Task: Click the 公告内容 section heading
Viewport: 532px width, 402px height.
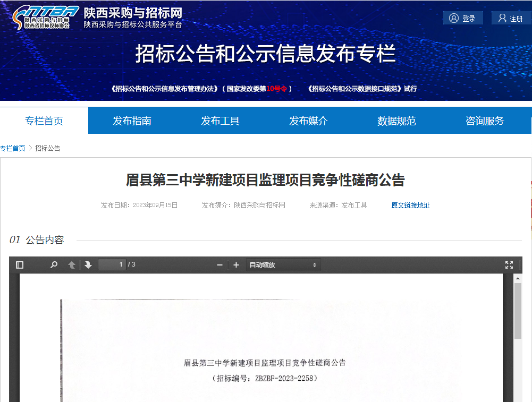Action: pos(45,240)
